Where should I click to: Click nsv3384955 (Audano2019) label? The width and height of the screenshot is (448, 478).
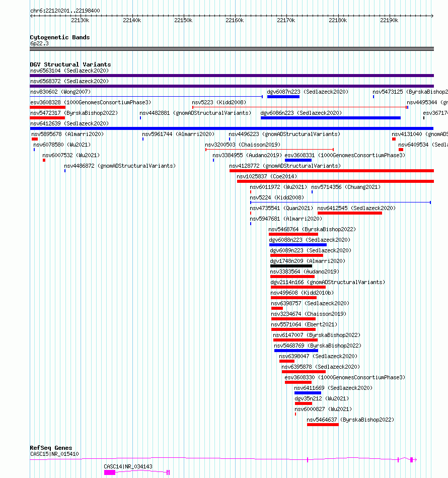pos(247,155)
